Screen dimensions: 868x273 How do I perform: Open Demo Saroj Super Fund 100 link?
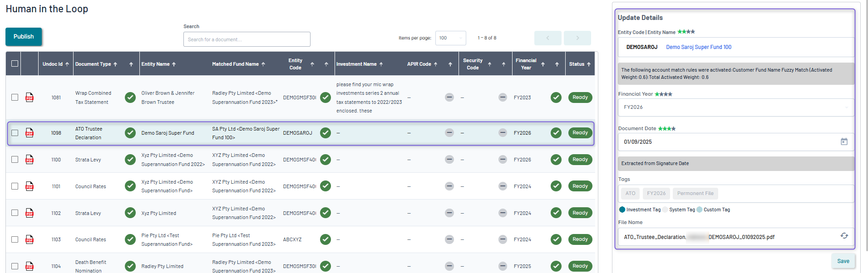coord(699,47)
